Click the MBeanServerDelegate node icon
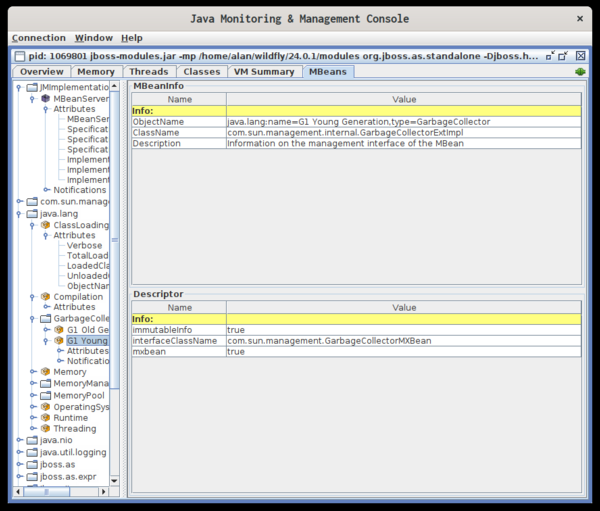The width and height of the screenshot is (600, 511). click(x=45, y=99)
